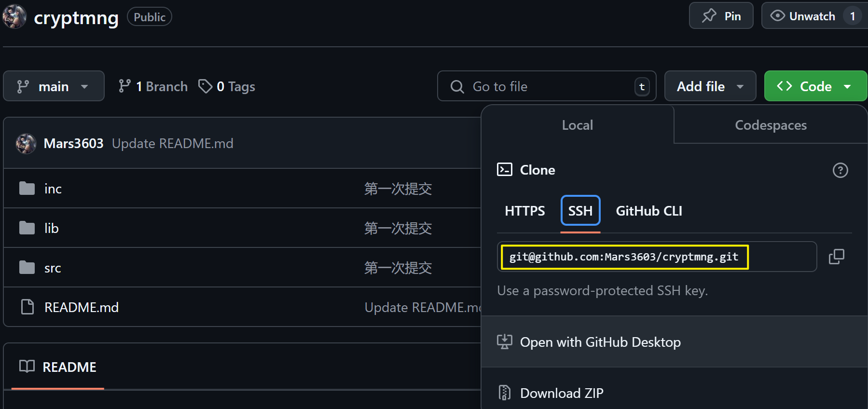Open the lib folder
The width and height of the screenshot is (868, 409).
tap(52, 228)
